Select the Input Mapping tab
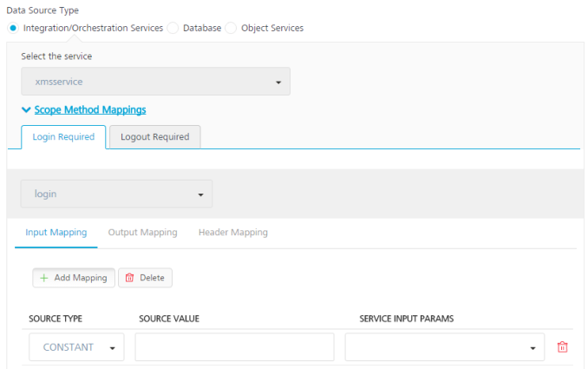Screen dimensions: 588x369 pos(56,233)
